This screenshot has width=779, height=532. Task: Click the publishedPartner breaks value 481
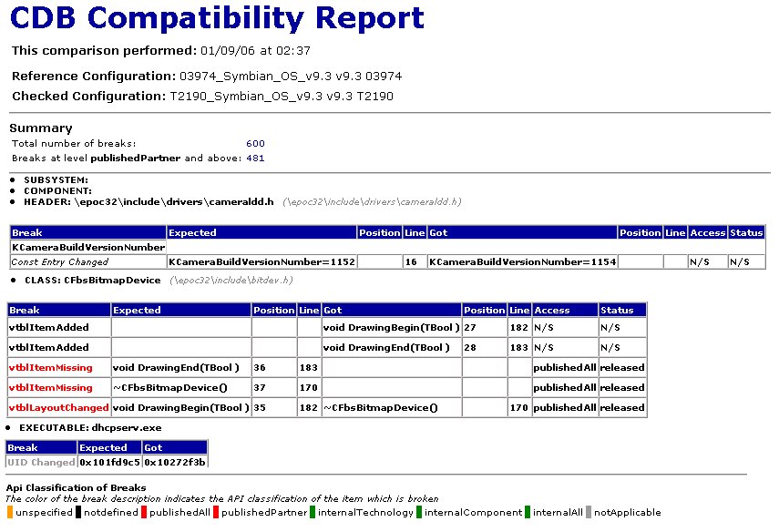coord(255,159)
